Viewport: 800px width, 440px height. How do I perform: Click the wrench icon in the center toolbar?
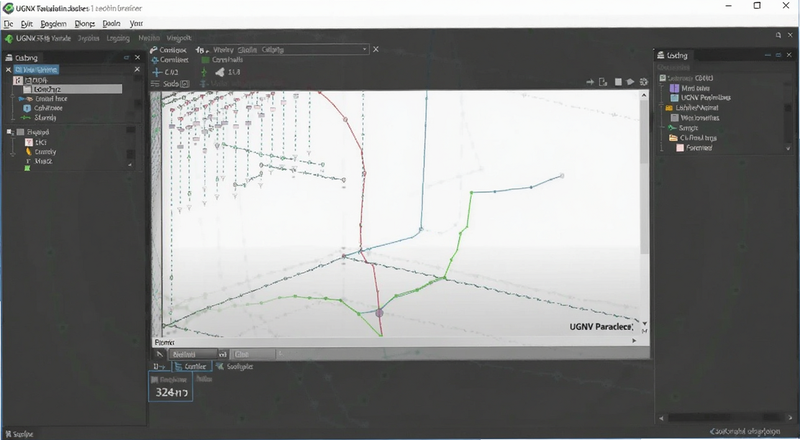154,50
